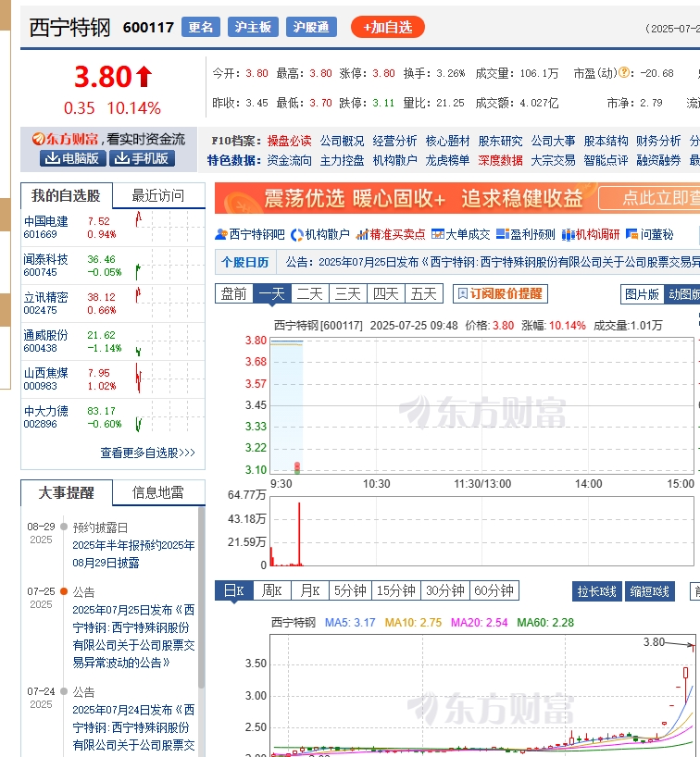Click the 精准买卖点 chart icon
Image resolution: width=700 pixels, height=757 pixels.
pos(362,235)
